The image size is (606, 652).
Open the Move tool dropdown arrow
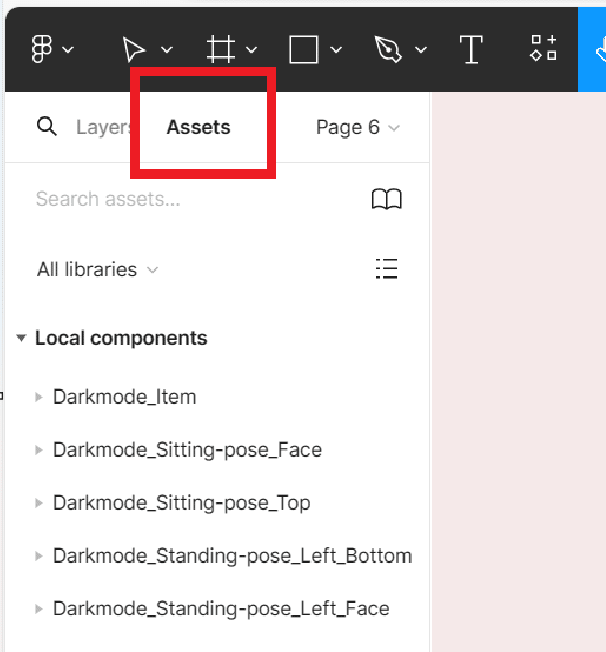[x=167, y=50]
